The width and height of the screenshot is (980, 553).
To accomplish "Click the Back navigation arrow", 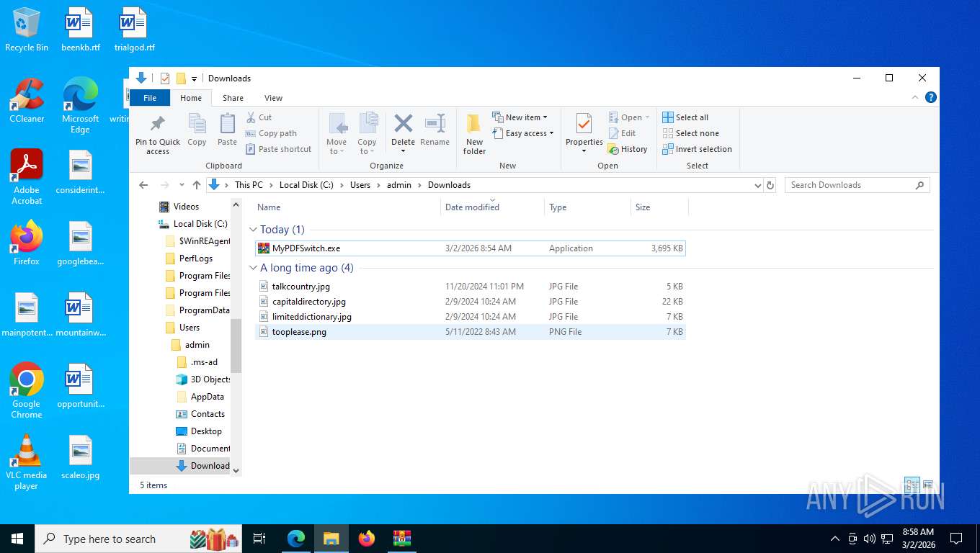I will (x=143, y=185).
